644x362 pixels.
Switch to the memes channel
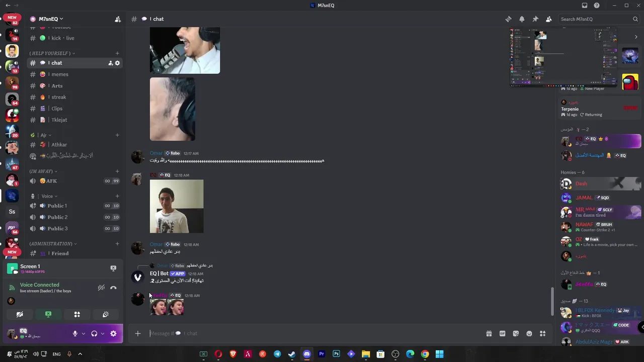tap(74, 74)
